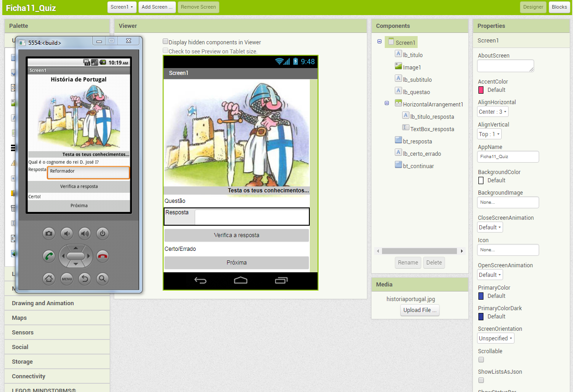This screenshot has height=392, width=573.
Task: Enable the ShowListsAsJson checkbox
Action: click(x=481, y=380)
